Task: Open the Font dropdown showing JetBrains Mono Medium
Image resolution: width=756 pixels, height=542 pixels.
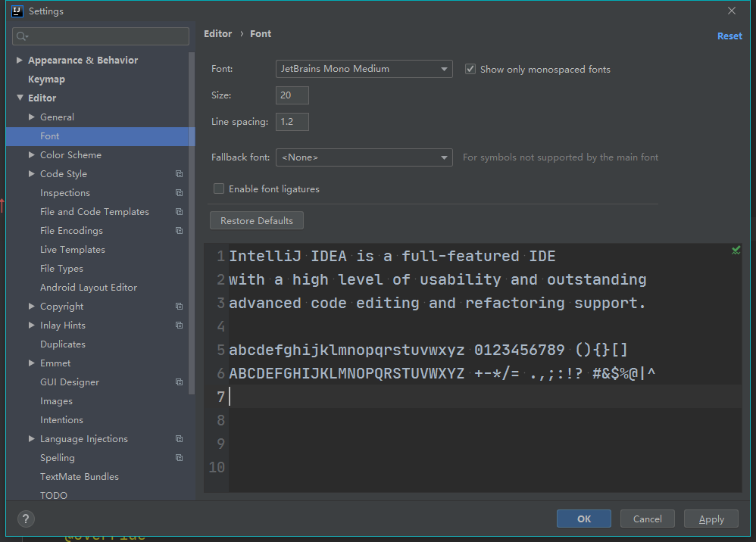Action: click(364, 69)
